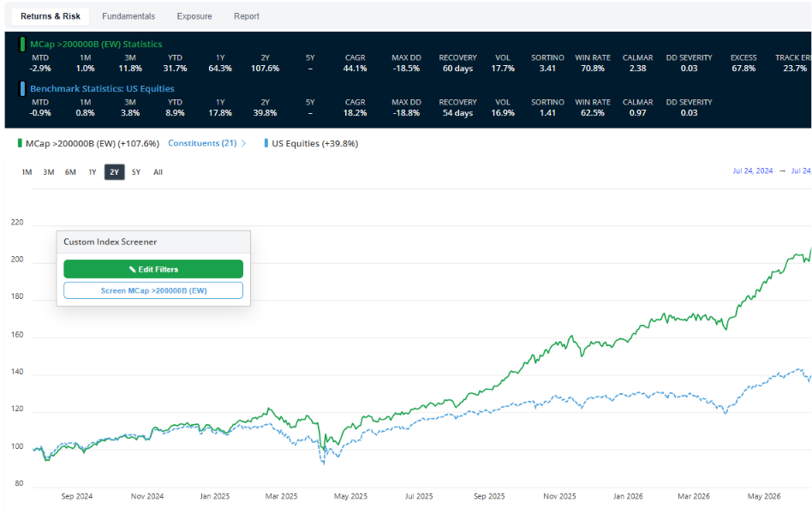
Task: Set chart range to 1Y
Action: coord(93,172)
